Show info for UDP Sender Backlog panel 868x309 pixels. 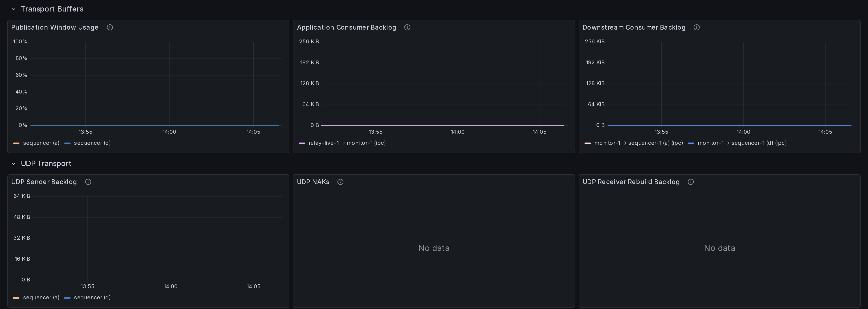tap(88, 182)
